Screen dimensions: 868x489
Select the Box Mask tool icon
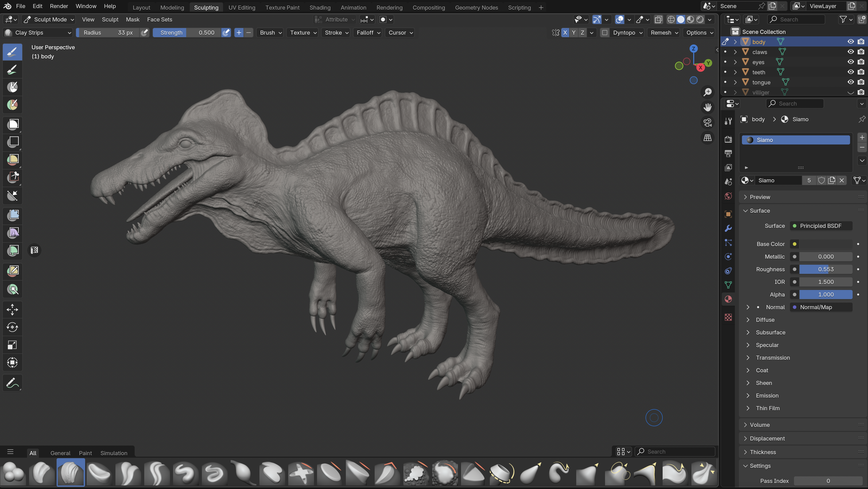click(x=13, y=124)
